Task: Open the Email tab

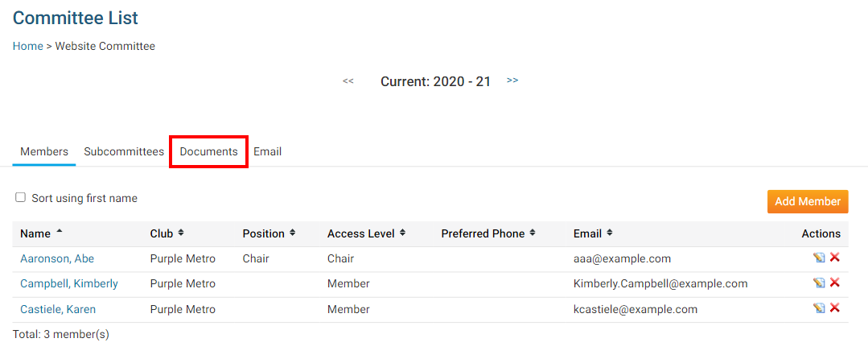Action: [267, 151]
